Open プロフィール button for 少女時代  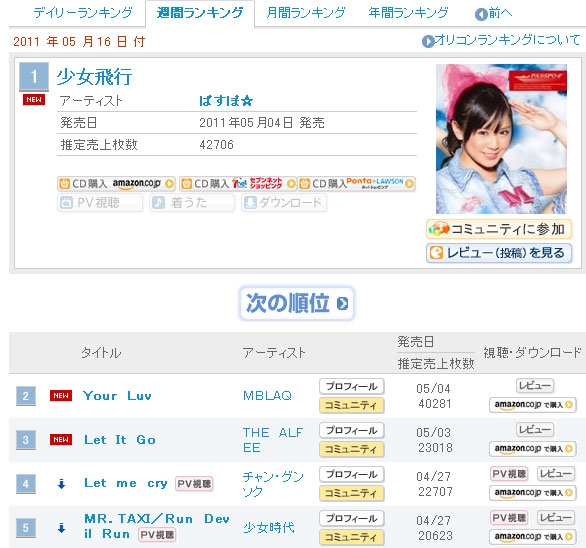tap(352, 518)
